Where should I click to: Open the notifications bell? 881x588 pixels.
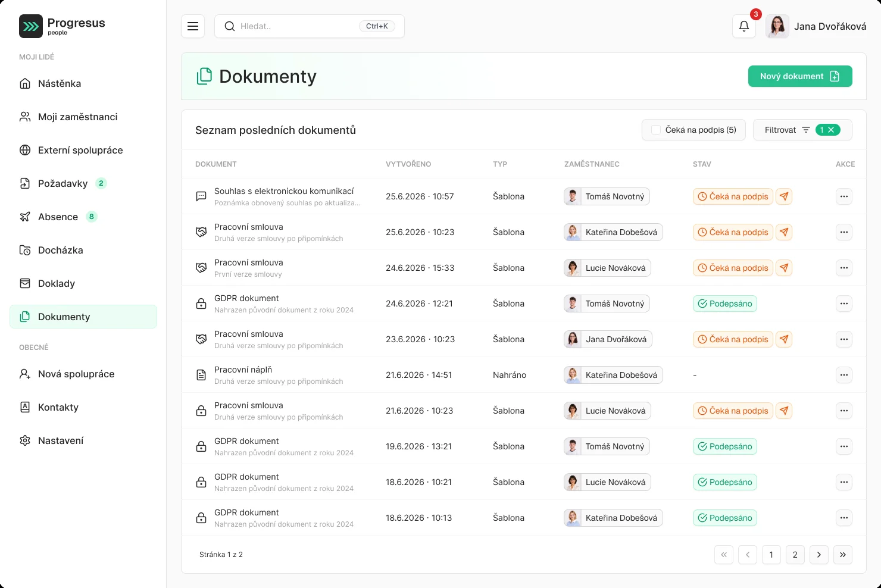click(744, 26)
